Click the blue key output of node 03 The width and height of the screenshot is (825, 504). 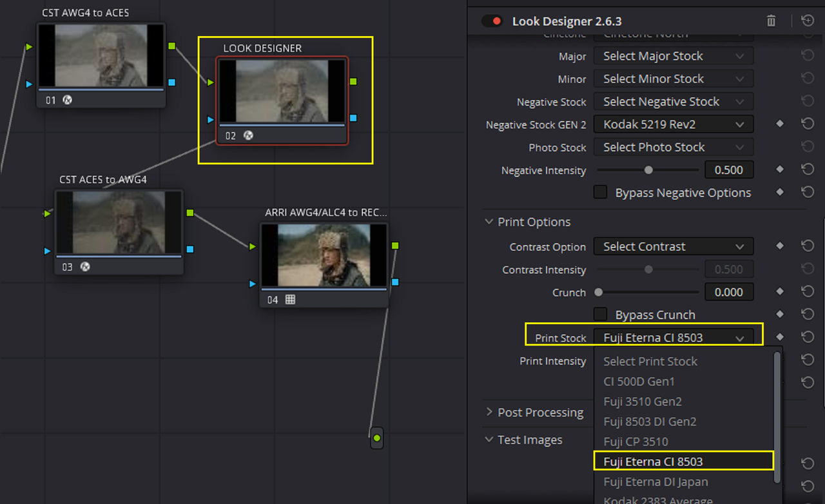point(189,249)
